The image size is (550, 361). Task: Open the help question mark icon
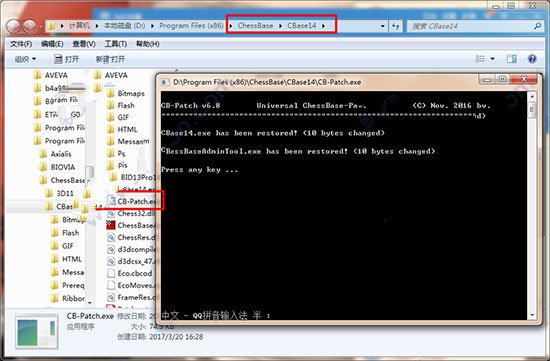(x=532, y=59)
